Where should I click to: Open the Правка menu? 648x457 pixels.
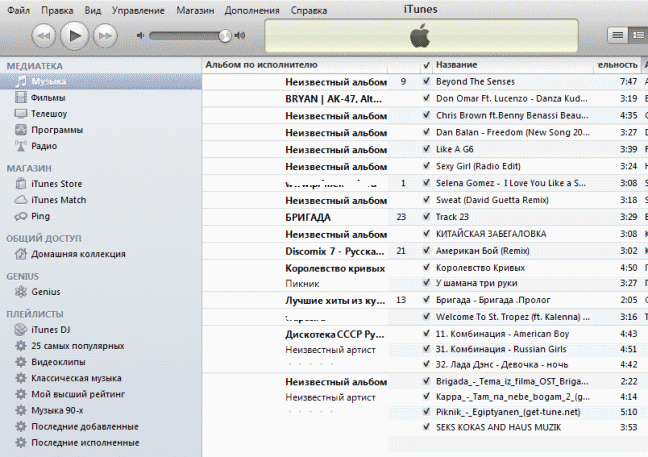57,10
